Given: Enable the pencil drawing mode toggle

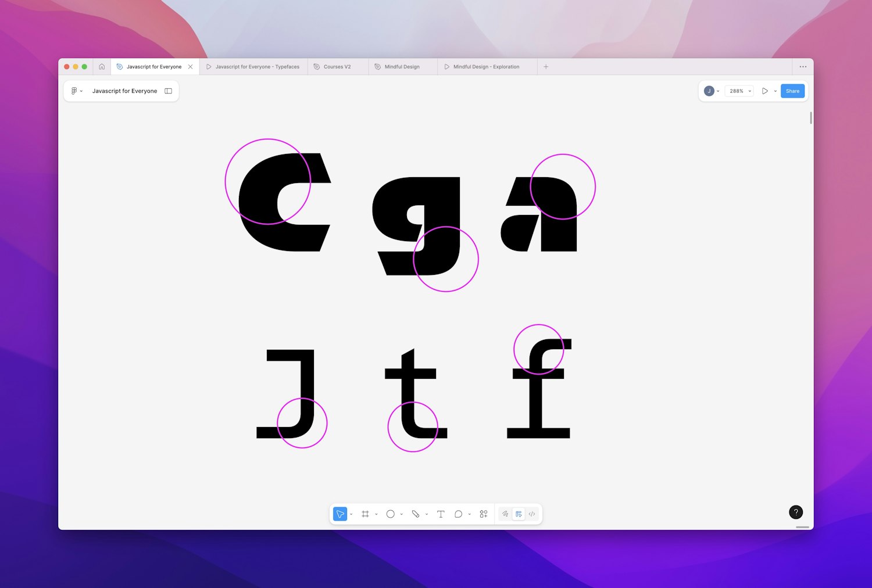Looking at the screenshot, I should pos(505,514).
